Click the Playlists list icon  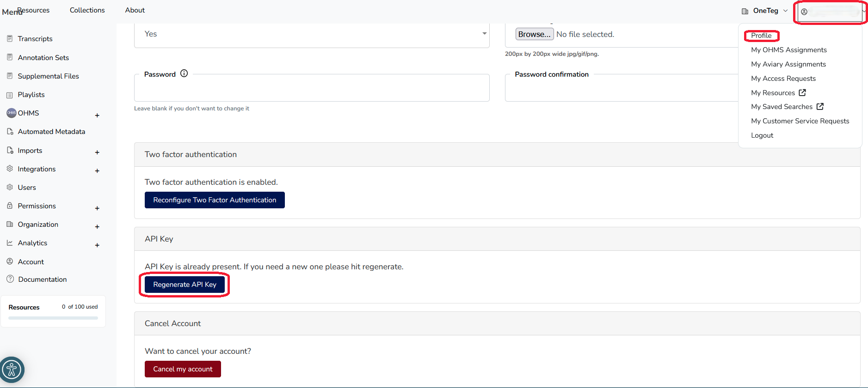10,95
